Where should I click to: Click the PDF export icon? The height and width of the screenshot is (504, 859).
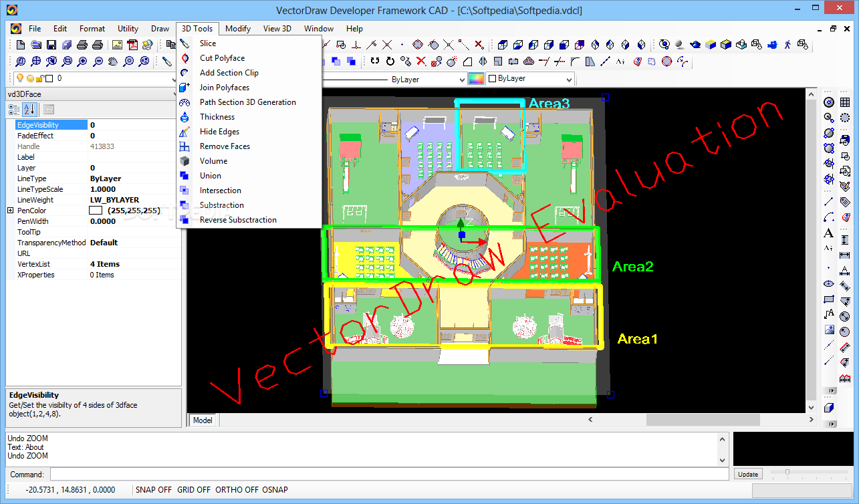pyautogui.click(x=132, y=45)
